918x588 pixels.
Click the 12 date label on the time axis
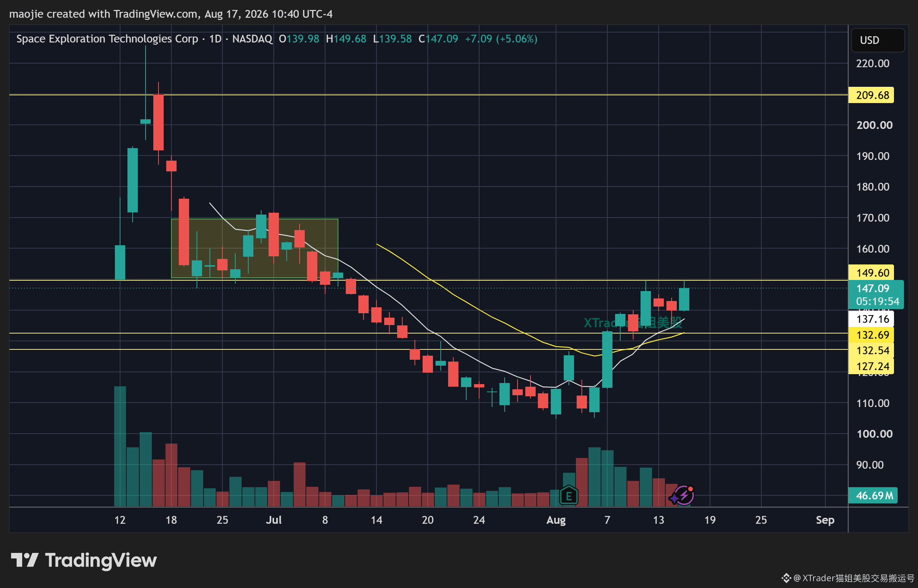120,520
